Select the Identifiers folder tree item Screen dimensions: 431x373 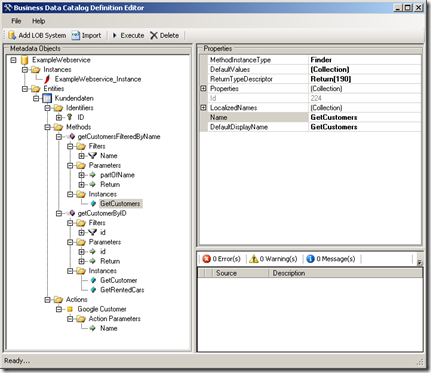[80, 108]
